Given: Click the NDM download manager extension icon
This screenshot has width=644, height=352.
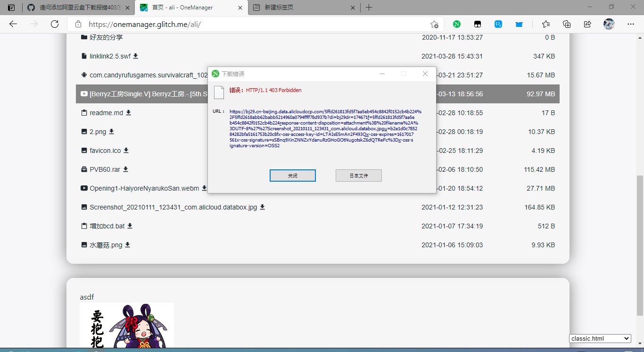Looking at the screenshot, I should tap(457, 24).
